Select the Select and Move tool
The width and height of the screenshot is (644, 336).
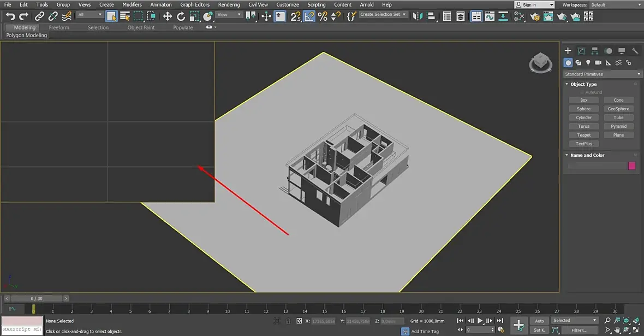coord(168,16)
